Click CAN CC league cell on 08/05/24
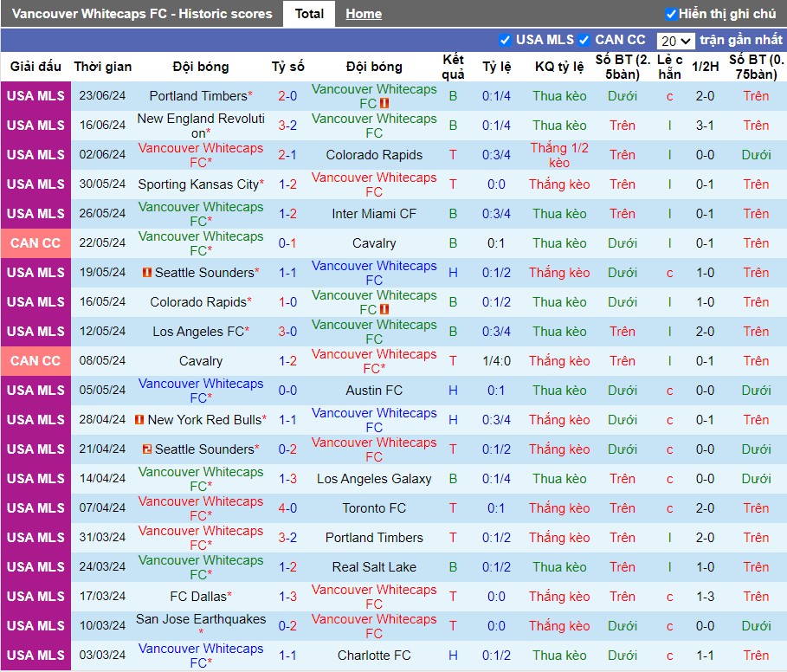Image resolution: width=787 pixels, height=672 pixels. point(35,361)
